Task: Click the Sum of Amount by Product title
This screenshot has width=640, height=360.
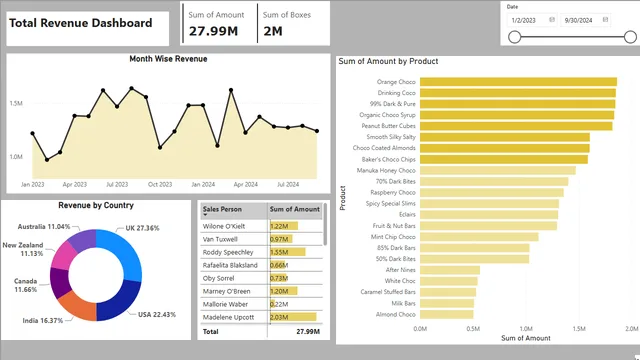Action: tap(388, 61)
